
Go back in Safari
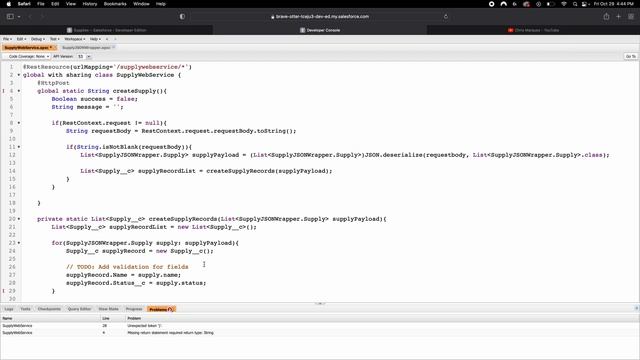[30, 16]
